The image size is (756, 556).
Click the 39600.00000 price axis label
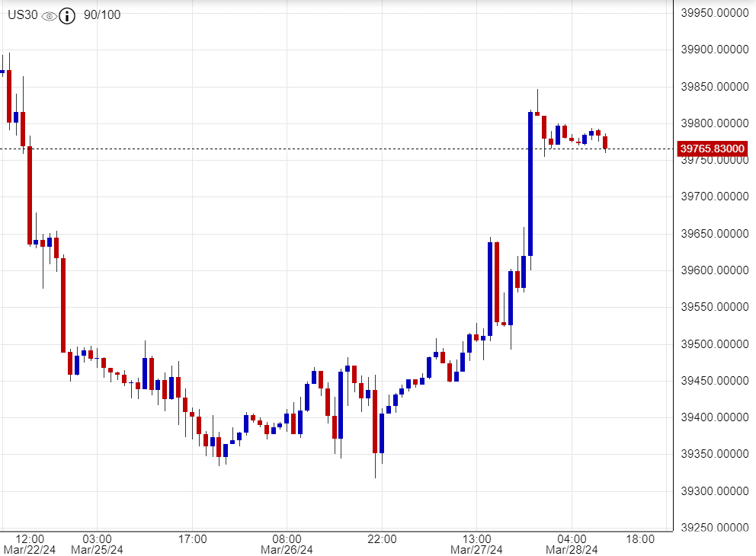click(x=713, y=270)
